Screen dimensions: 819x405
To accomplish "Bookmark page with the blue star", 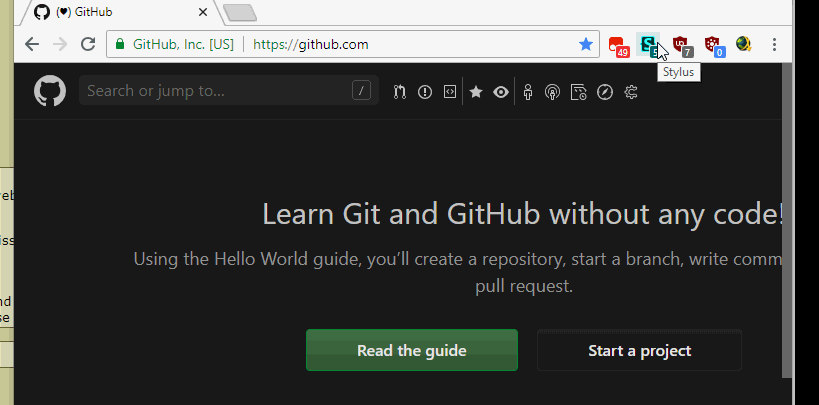I will click(x=586, y=44).
